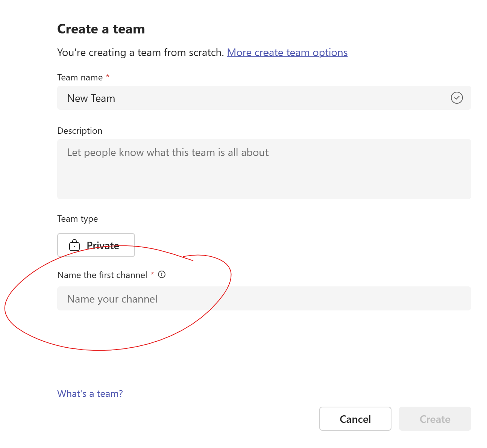Image resolution: width=487 pixels, height=448 pixels.
Task: Click the checkmark icon in Team name field
Action: [x=457, y=98]
